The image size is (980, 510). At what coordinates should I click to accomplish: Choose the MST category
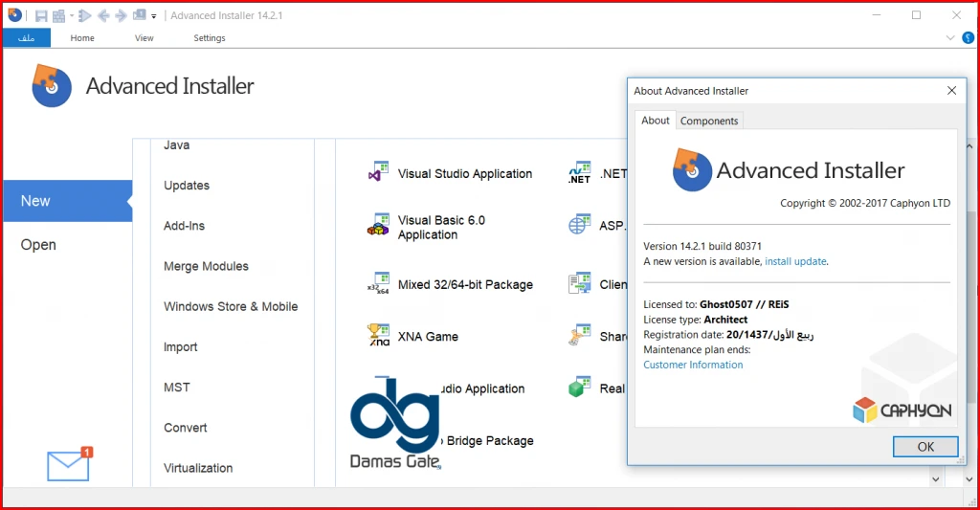click(x=176, y=388)
